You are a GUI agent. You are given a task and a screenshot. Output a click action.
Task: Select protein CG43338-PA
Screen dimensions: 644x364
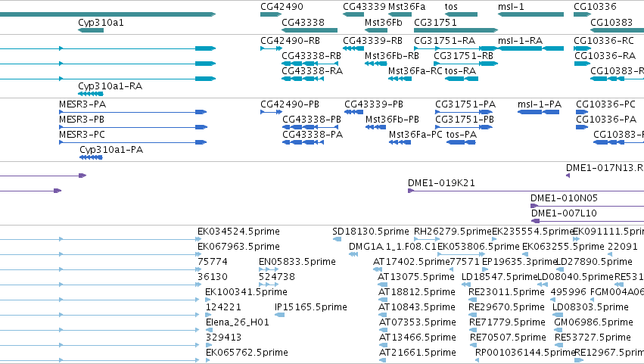303,142
